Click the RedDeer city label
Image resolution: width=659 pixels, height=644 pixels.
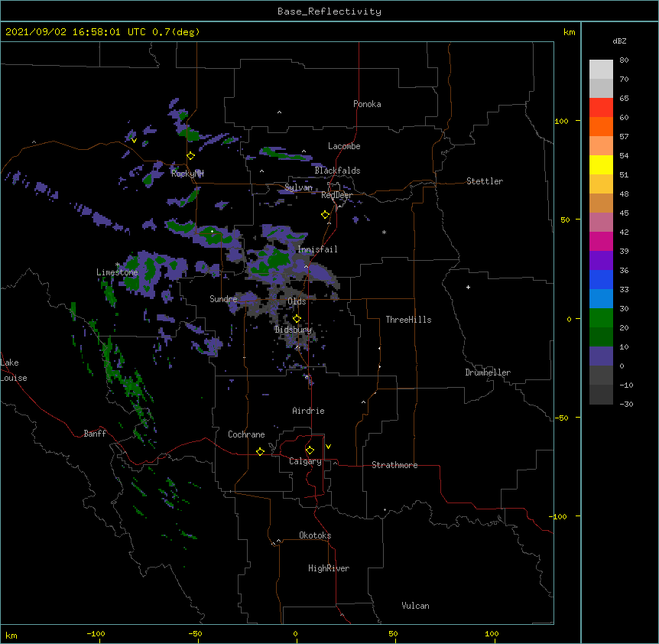tap(336, 195)
